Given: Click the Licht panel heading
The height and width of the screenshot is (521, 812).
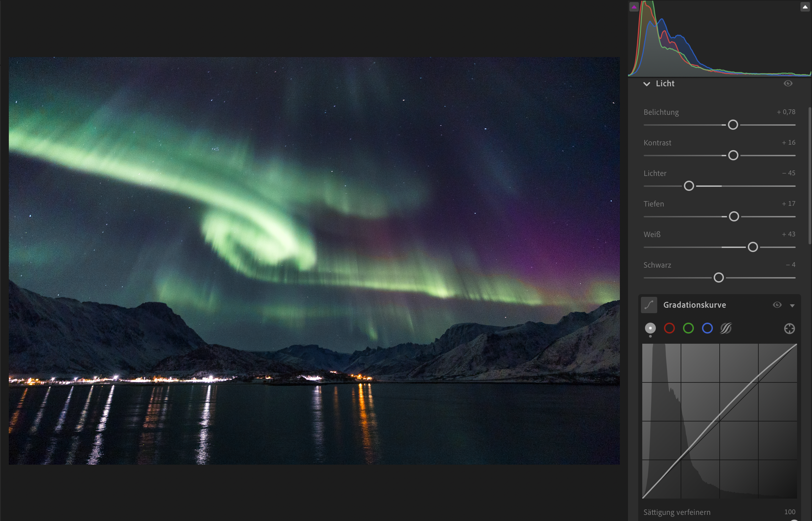Looking at the screenshot, I should [x=665, y=84].
